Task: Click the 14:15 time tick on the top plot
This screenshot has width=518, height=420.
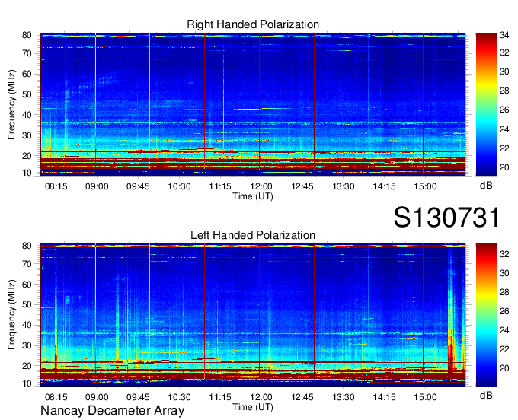Action: pyautogui.click(x=384, y=186)
